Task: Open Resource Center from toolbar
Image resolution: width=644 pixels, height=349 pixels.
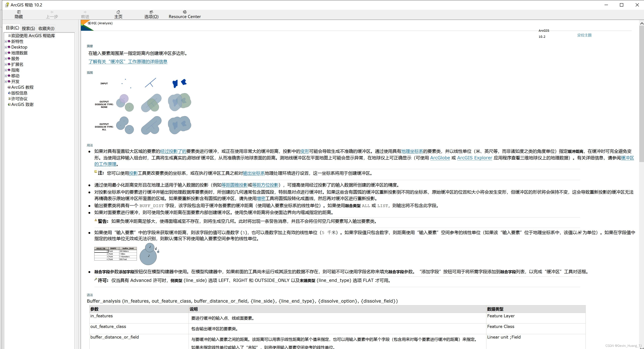Action: click(x=184, y=14)
